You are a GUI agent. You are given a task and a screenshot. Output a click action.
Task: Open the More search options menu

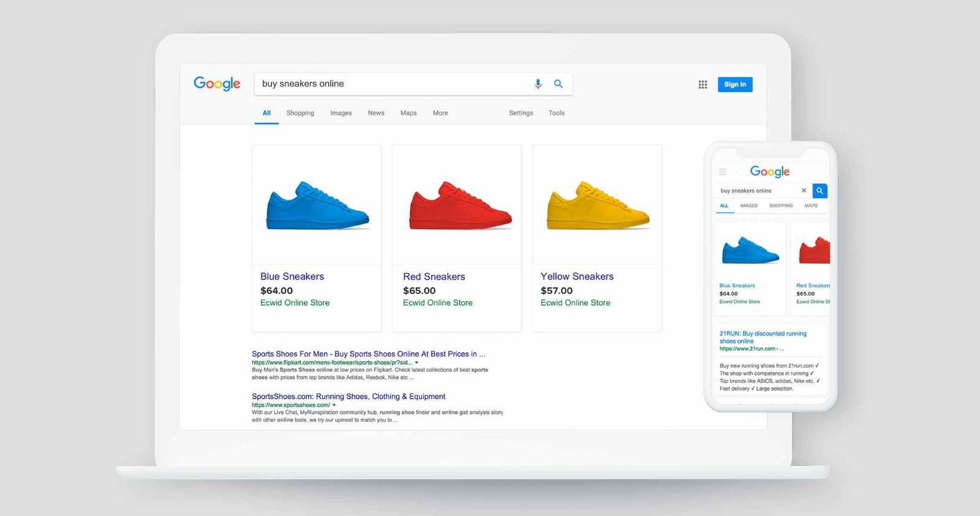[x=440, y=113]
